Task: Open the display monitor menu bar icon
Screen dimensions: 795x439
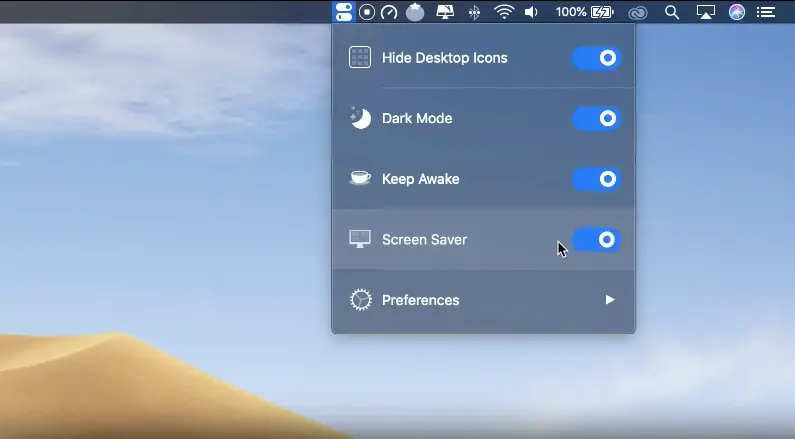Action: pos(445,12)
